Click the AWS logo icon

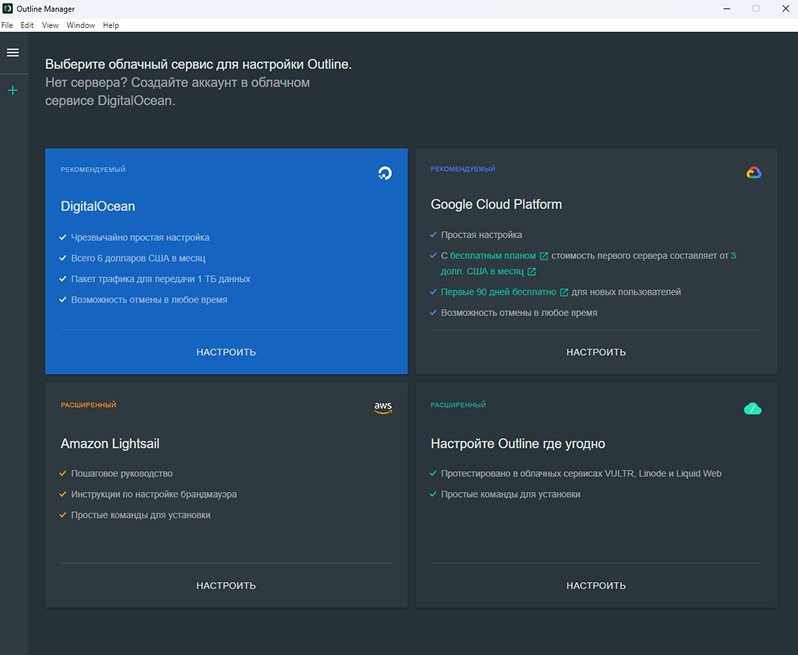coord(383,407)
